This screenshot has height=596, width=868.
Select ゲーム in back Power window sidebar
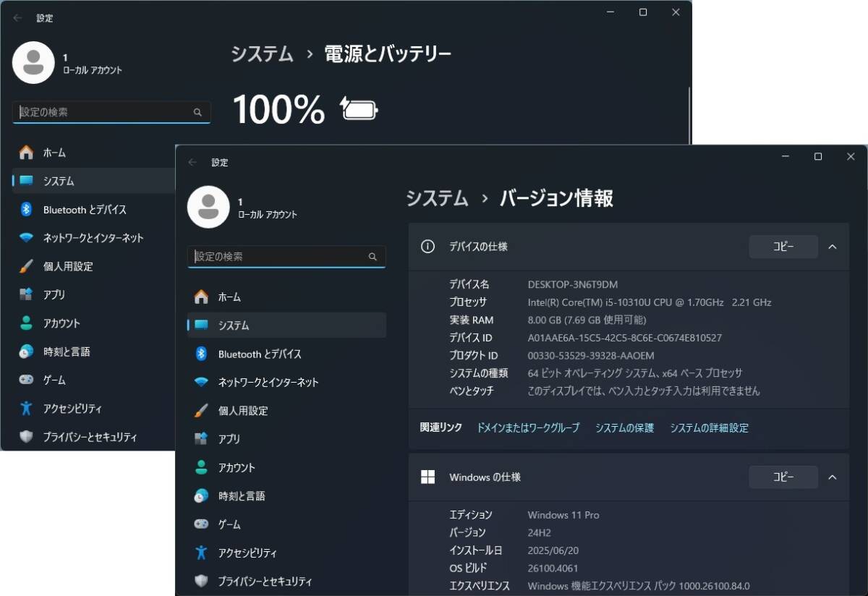94,380
